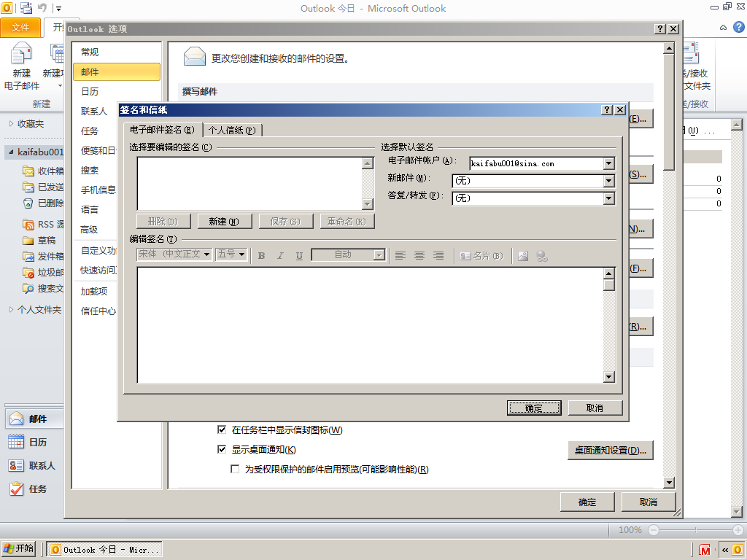
Task: Open the 已删除 folder
Action: (44, 203)
